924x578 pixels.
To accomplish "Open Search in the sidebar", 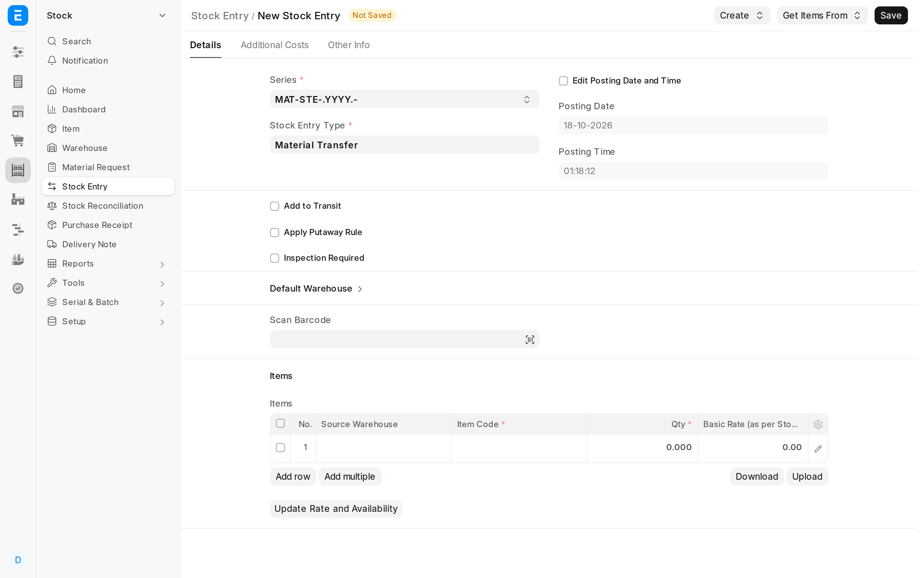I will tap(108, 41).
